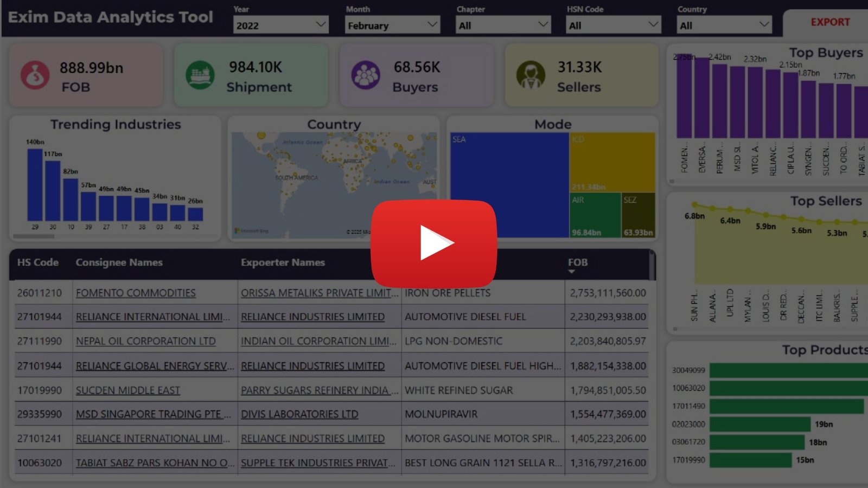Click the Buyers group icon
Viewport: 868px width, 488px height.
[x=366, y=75]
